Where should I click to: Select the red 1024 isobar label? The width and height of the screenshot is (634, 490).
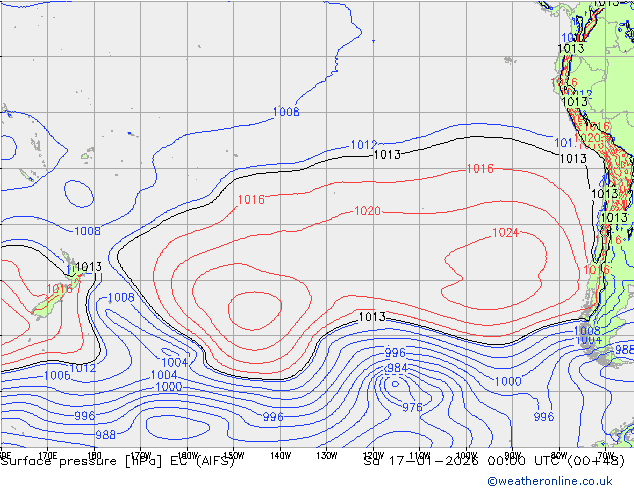tap(505, 233)
